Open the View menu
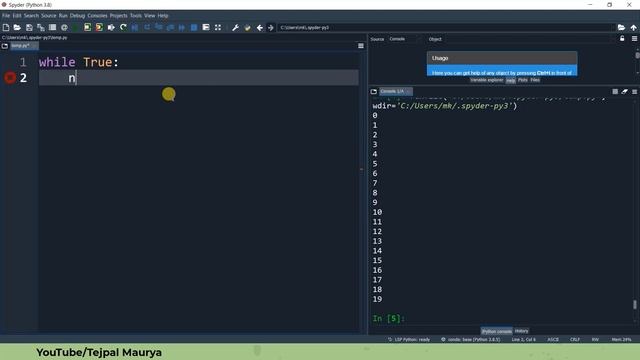640x360 pixels. pos(149,16)
